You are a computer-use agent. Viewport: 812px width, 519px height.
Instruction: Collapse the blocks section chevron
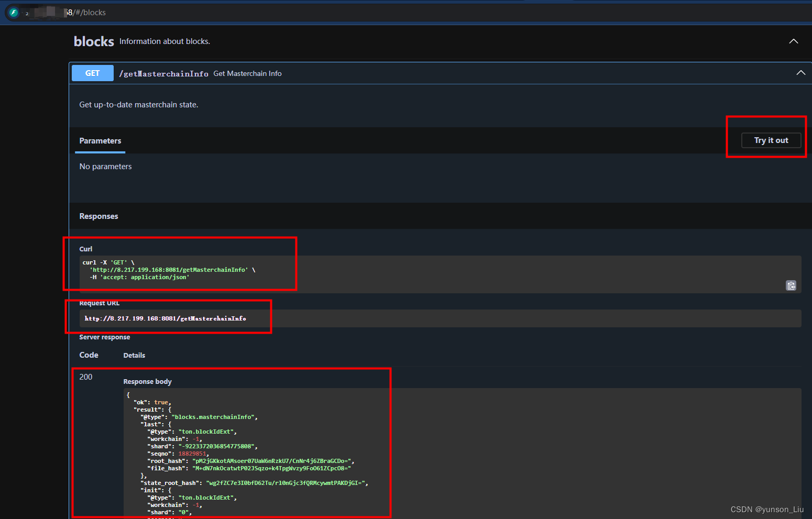click(x=794, y=41)
